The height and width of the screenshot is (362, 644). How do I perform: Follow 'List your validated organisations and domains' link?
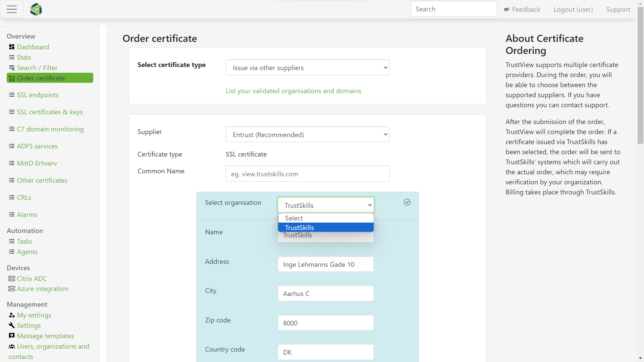(x=293, y=91)
